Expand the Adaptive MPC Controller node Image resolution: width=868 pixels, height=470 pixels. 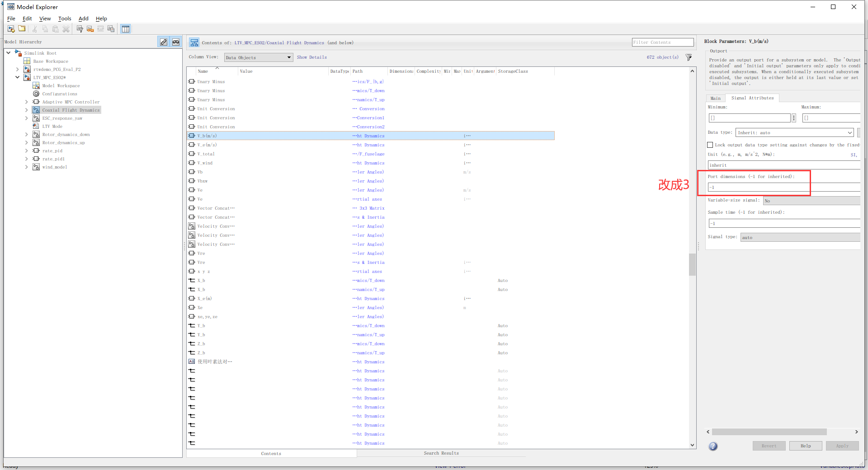click(27, 102)
